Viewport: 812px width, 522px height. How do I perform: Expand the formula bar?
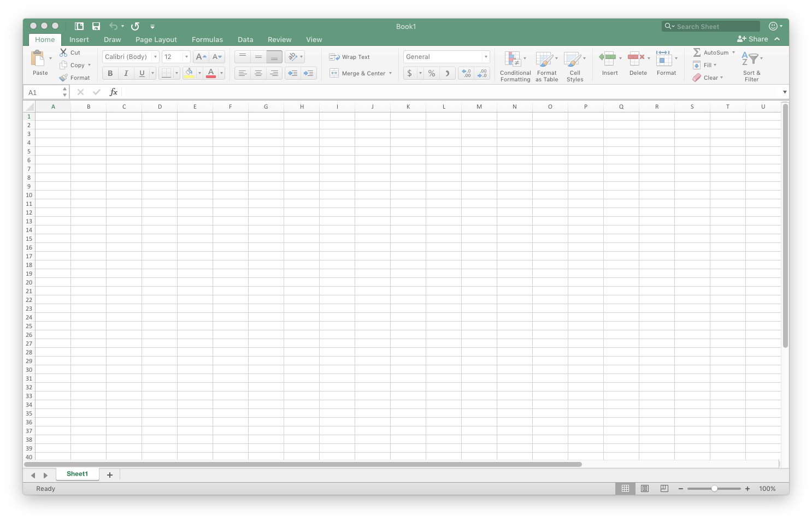point(785,92)
